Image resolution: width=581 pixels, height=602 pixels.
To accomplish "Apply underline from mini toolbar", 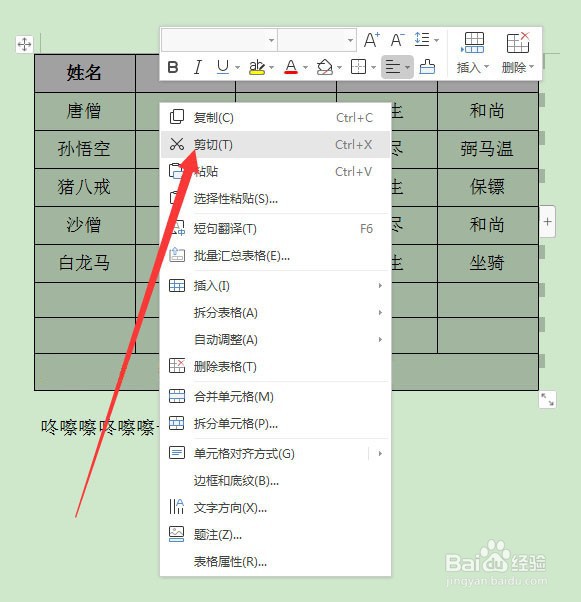I will 223,67.
